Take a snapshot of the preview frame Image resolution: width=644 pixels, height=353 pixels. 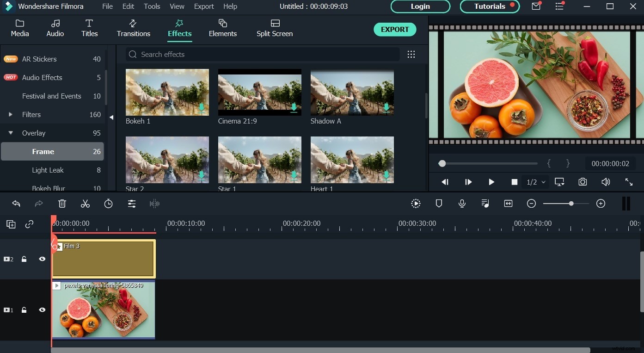(583, 182)
